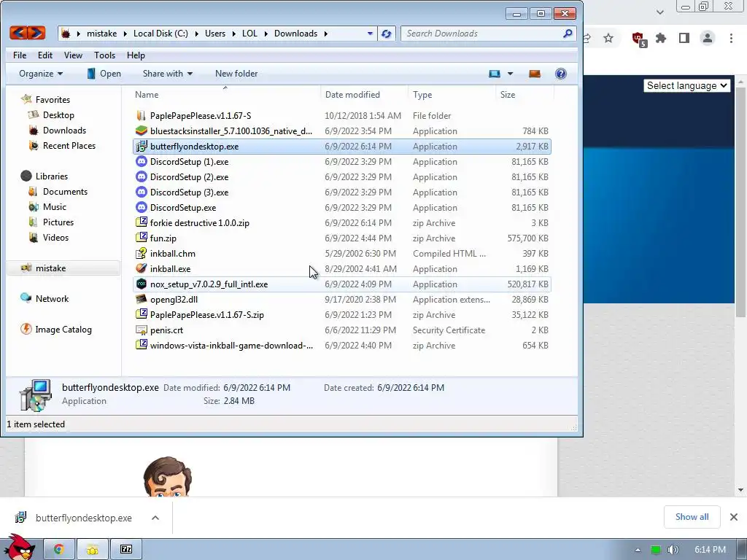Select forkie destructive 1.0.0.zip file
This screenshot has width=747, height=560.
tap(341, 223)
